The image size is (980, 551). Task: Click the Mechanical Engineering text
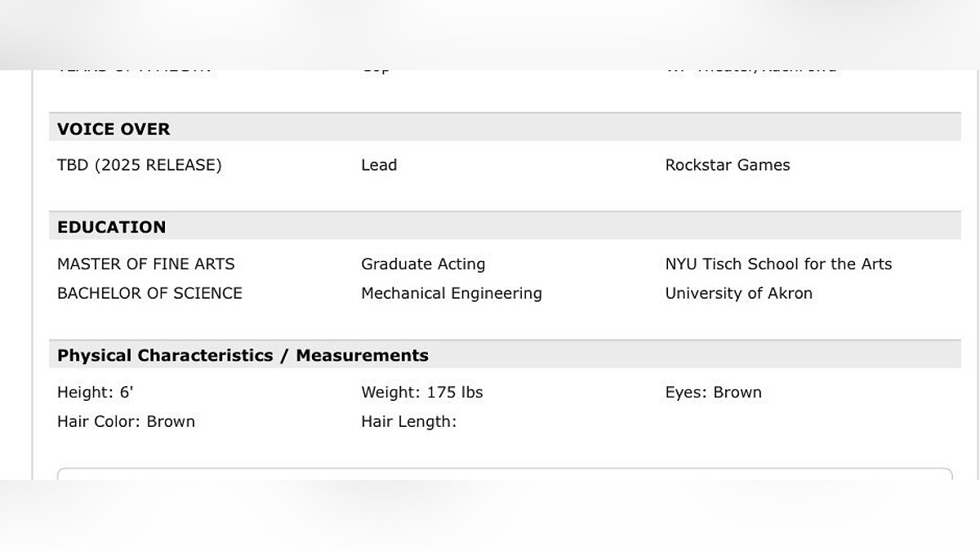[x=451, y=293]
